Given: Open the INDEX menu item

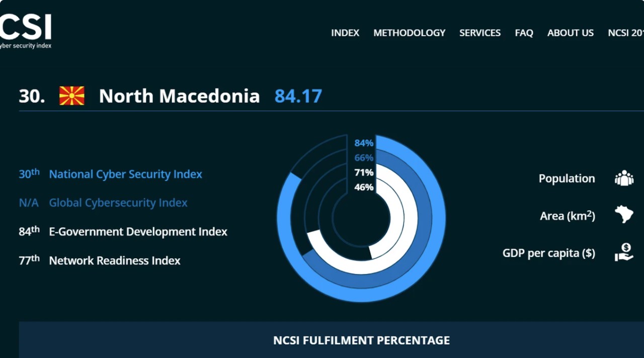Looking at the screenshot, I should coord(345,33).
